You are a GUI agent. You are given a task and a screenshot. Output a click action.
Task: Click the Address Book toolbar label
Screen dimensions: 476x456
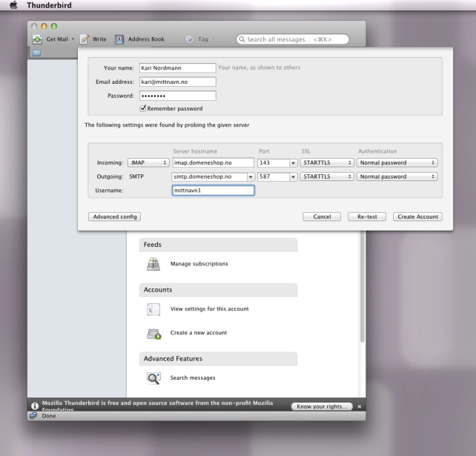pos(146,39)
